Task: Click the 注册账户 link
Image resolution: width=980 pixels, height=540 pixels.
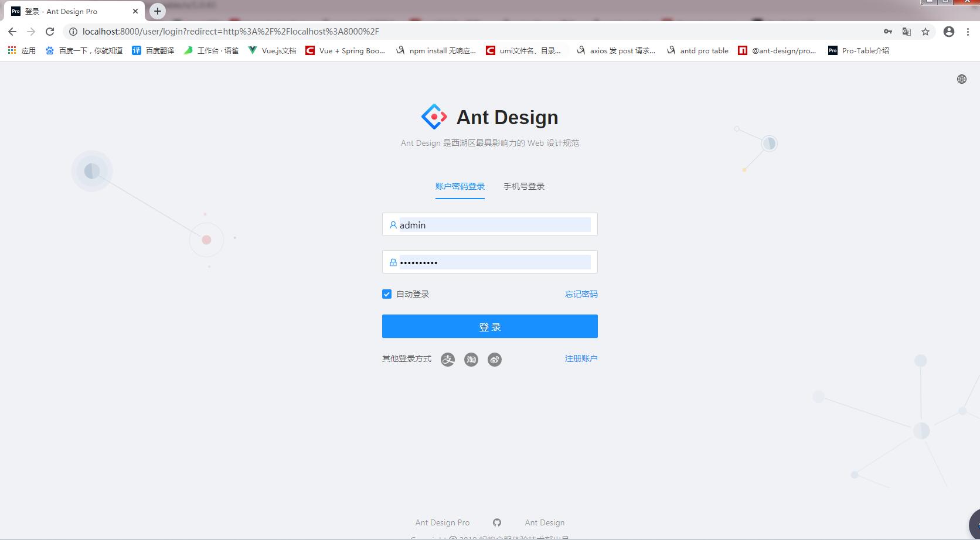Action: pos(581,358)
